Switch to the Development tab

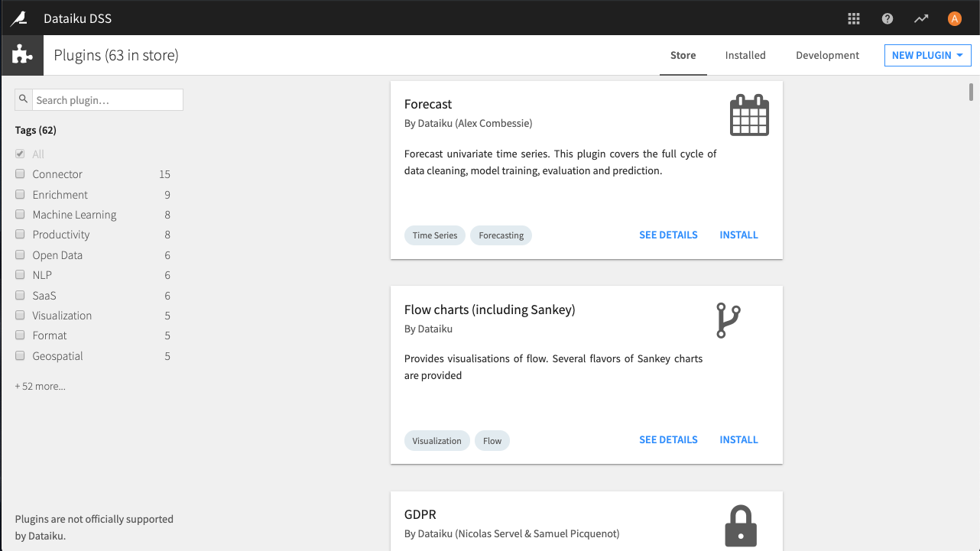[827, 55]
